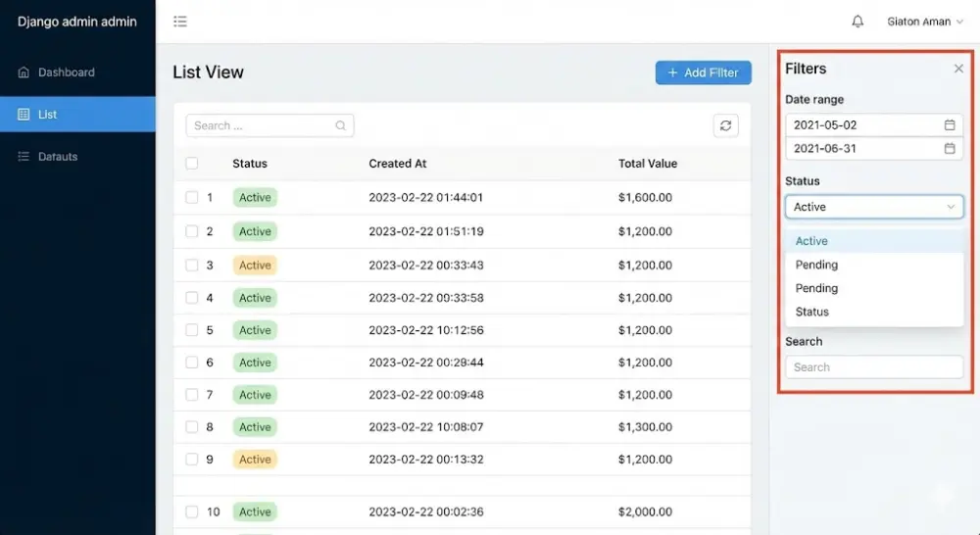980x535 pixels.
Task: Click the 2021-06-31 date field
Action: coord(874,148)
